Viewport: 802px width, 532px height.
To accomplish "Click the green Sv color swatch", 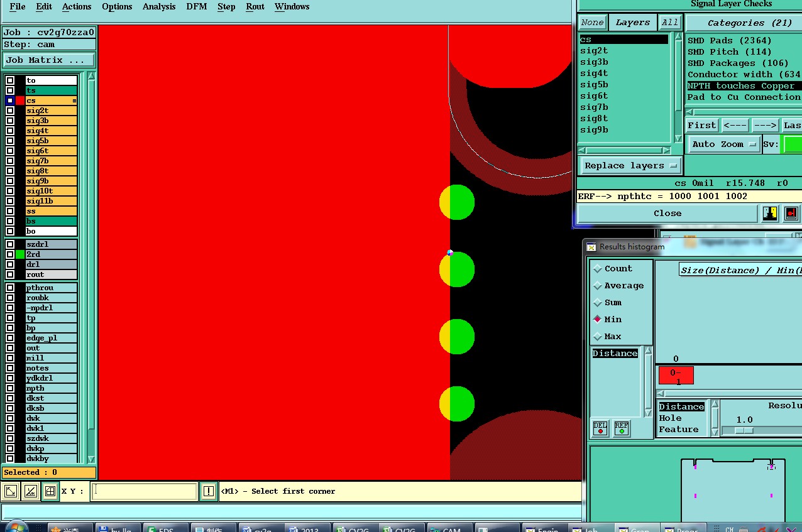I will [793, 144].
